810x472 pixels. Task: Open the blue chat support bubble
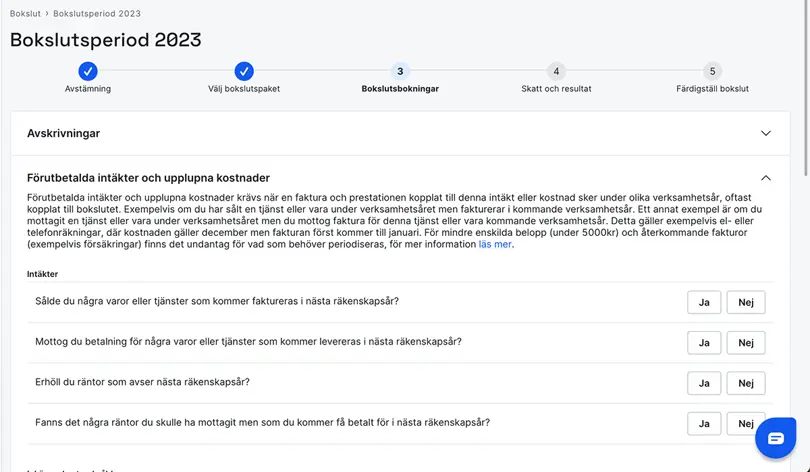[775, 438]
